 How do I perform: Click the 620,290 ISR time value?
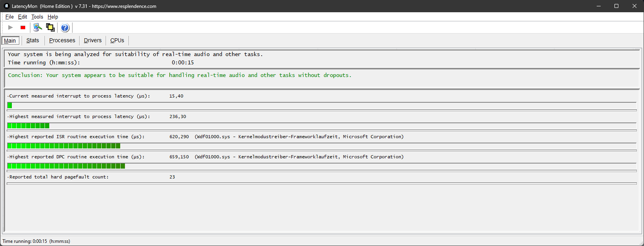179,137
